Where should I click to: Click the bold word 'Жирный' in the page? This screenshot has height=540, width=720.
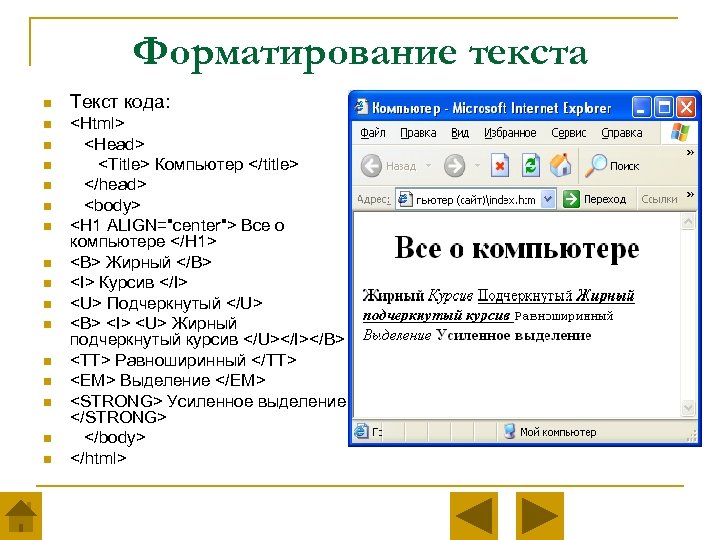(394, 296)
